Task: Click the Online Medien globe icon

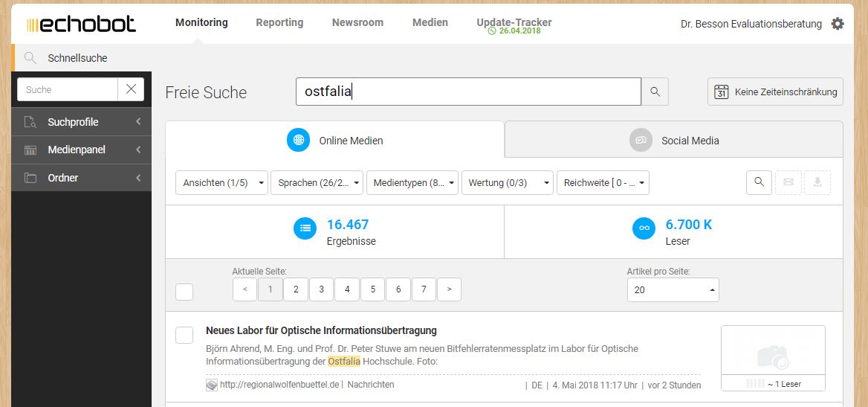Action: pos(299,141)
